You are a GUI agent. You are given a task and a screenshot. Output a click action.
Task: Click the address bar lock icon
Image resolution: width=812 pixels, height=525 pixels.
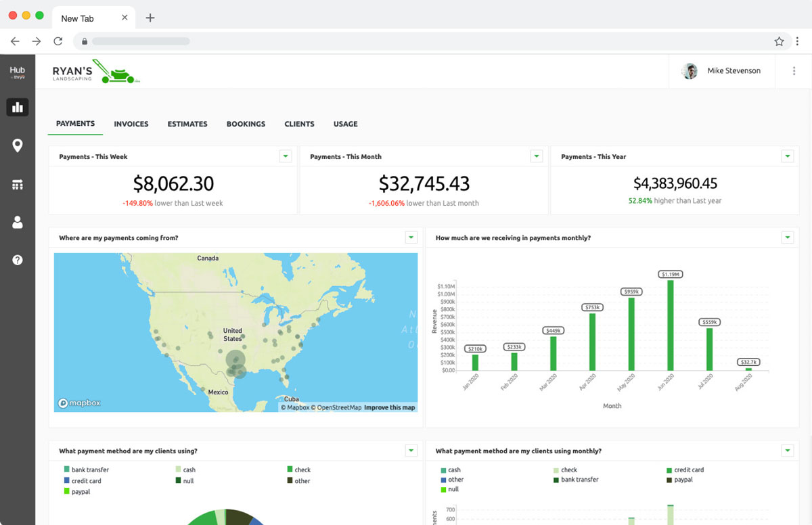tap(85, 41)
